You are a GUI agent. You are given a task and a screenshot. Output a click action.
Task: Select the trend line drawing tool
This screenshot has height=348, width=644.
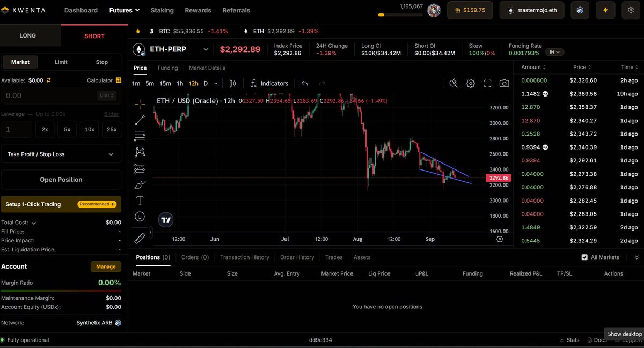pyautogui.click(x=140, y=120)
